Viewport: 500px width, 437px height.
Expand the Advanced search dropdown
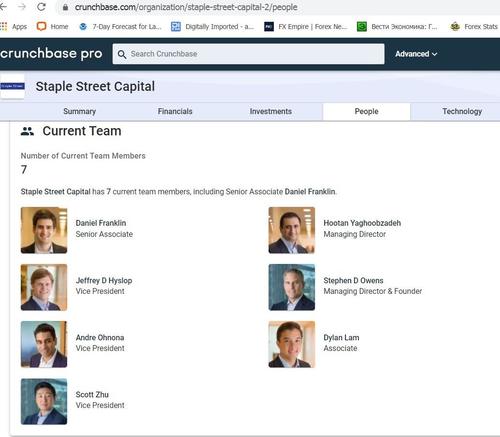[x=416, y=54]
